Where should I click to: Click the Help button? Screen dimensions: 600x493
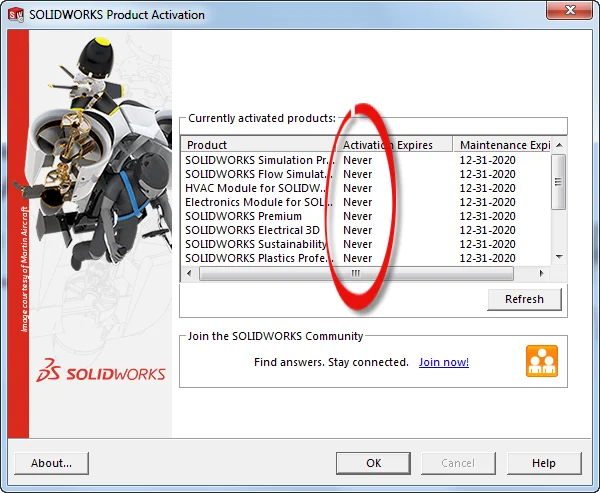[543, 463]
